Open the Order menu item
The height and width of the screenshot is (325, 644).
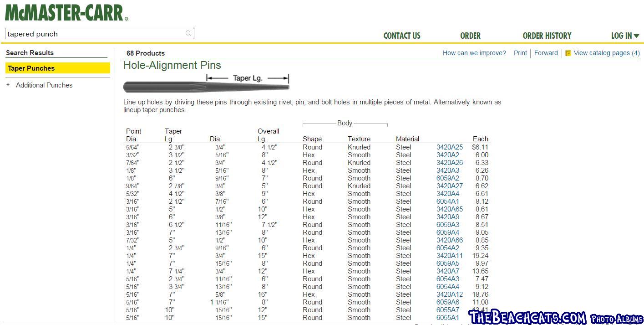pyautogui.click(x=470, y=36)
